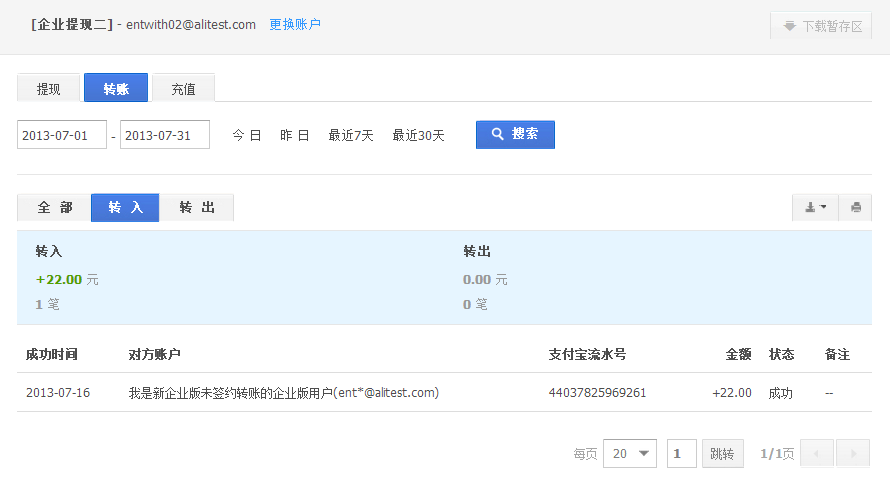Click the 搜索 search button
Image resolution: width=890 pixels, height=484 pixels.
pyautogui.click(x=515, y=134)
